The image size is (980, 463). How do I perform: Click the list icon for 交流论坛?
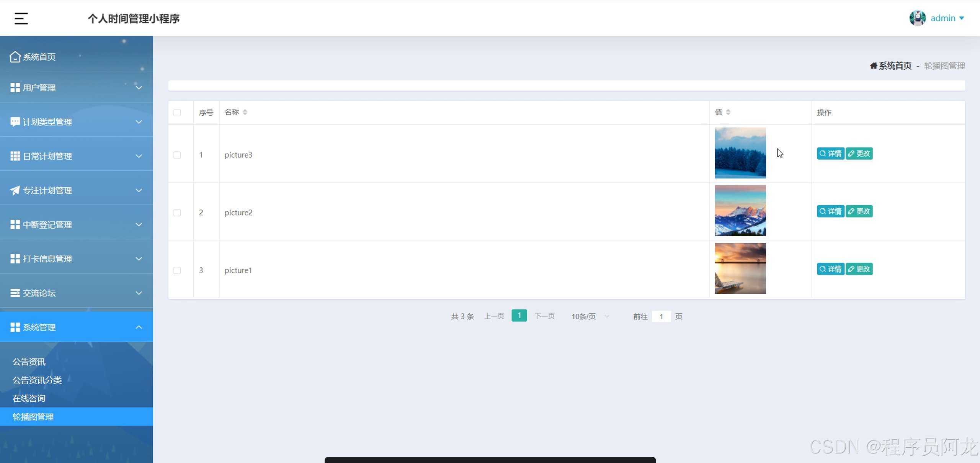tap(15, 293)
